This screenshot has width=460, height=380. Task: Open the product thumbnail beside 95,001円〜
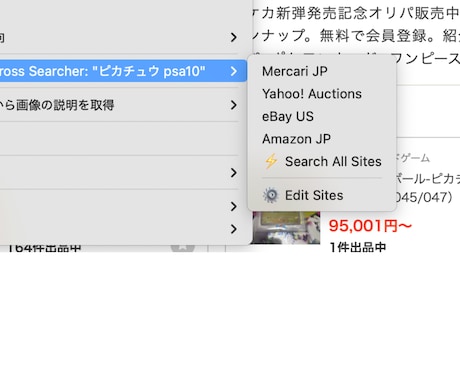285,228
